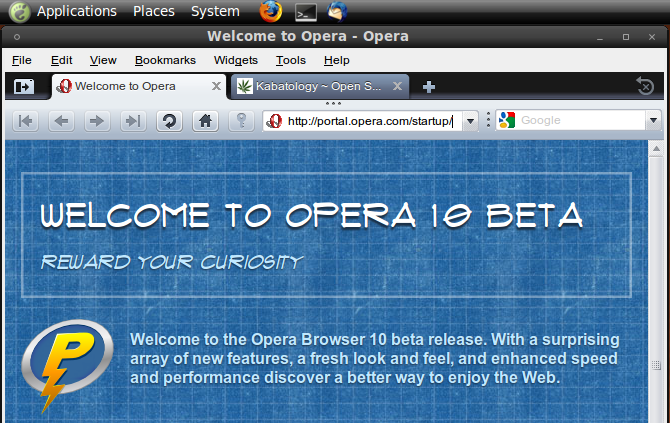
Task: Open the View menu
Action: tap(103, 60)
